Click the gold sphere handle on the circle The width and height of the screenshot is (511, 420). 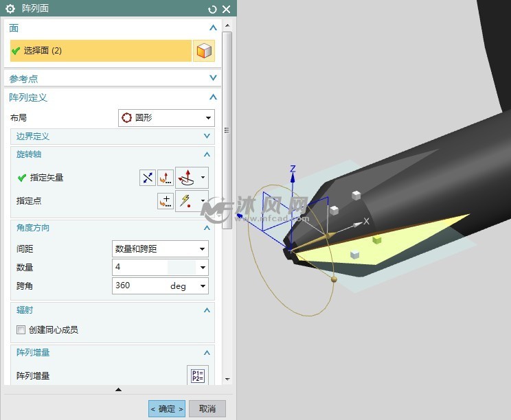click(x=334, y=279)
